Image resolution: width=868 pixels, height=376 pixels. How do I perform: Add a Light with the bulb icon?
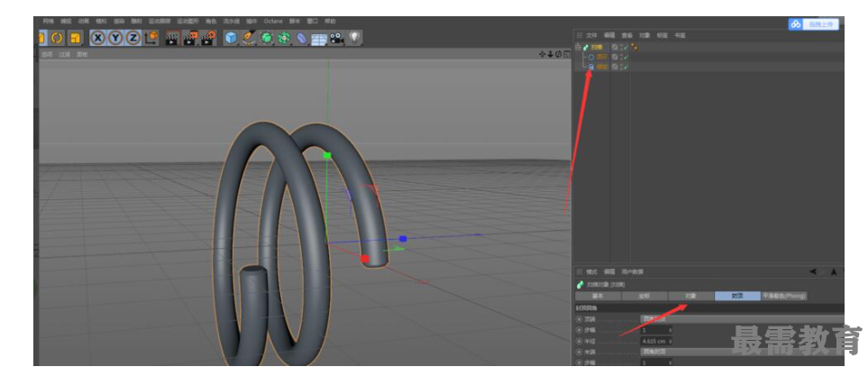353,38
